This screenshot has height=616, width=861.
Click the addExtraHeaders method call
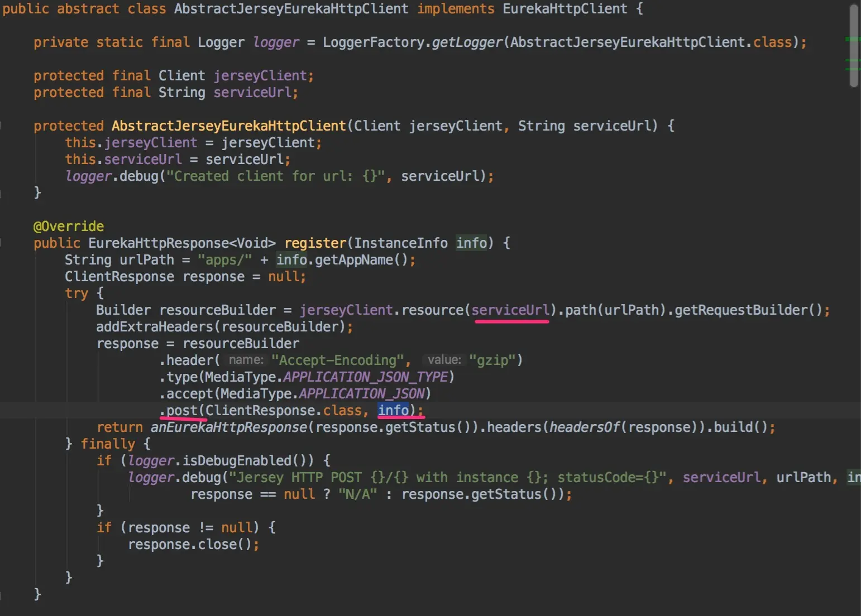pyautogui.click(x=155, y=327)
